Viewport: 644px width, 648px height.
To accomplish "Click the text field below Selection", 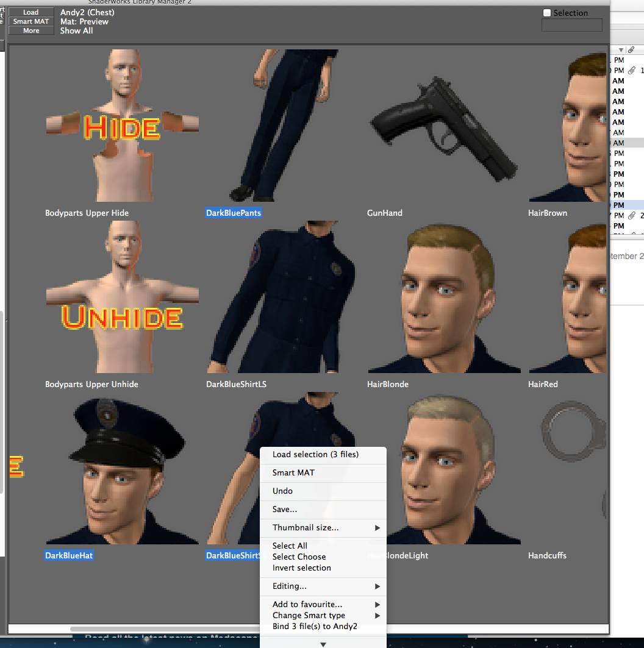I will click(571, 25).
